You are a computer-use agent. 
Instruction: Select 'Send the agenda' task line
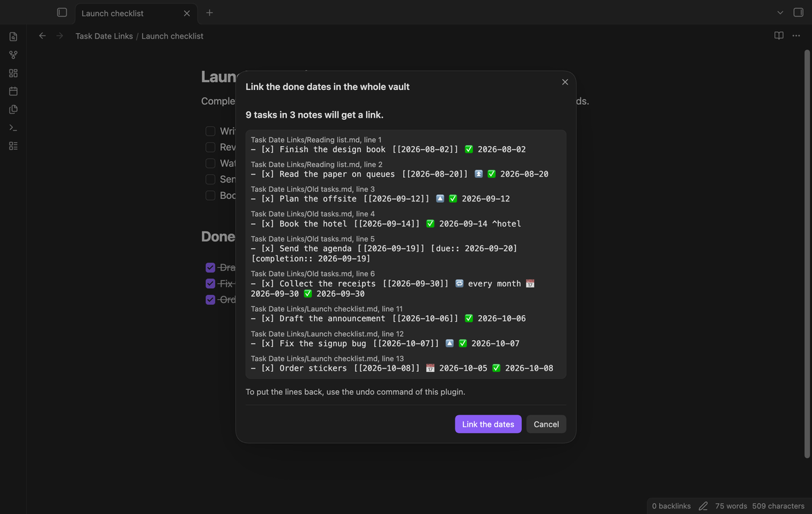384,254
